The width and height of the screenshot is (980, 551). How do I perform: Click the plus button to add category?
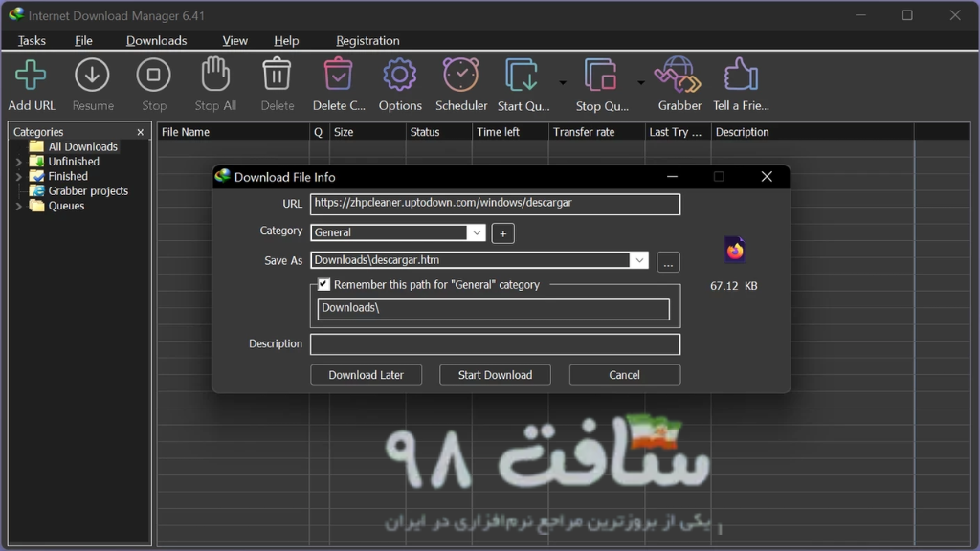coord(502,233)
